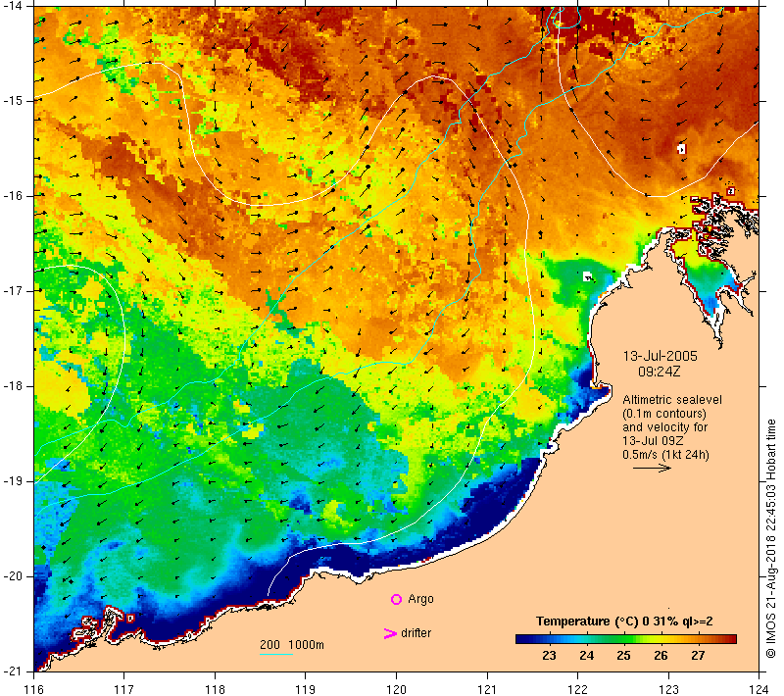Click the 0.5m/s velocity reference arrow
784x696 pixels.
[652, 468]
